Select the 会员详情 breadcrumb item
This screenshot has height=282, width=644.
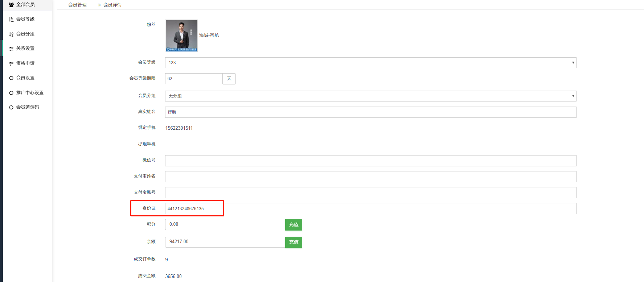point(112,5)
